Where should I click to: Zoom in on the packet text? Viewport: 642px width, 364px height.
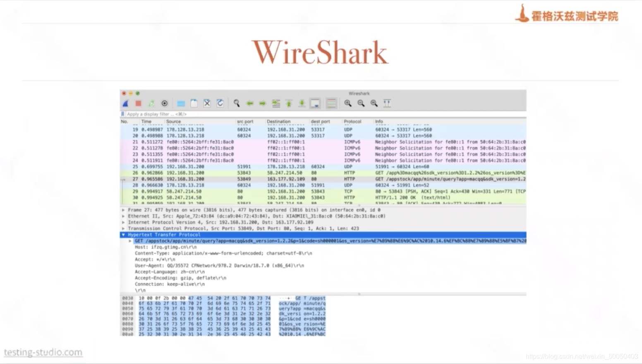pos(348,103)
